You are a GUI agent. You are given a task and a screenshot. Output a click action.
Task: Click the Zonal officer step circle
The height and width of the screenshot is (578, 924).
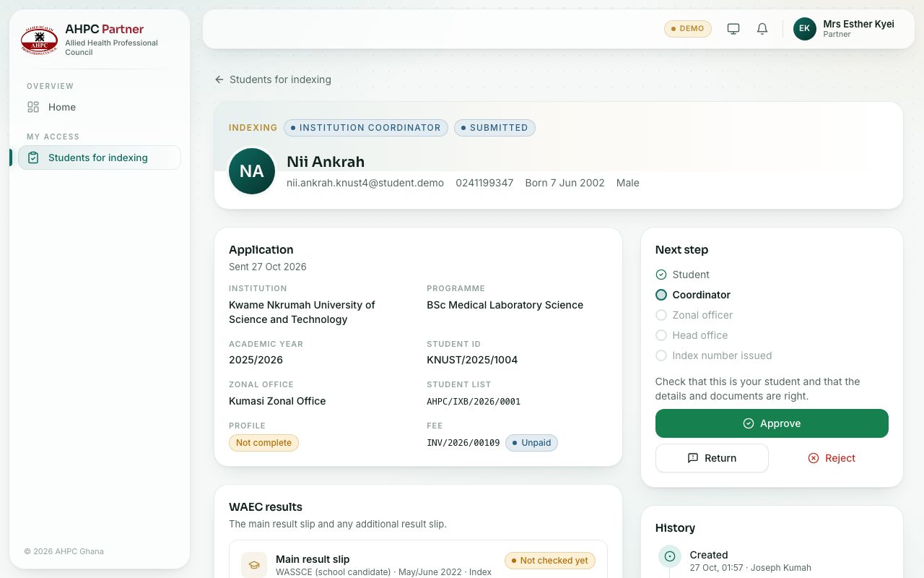(661, 315)
